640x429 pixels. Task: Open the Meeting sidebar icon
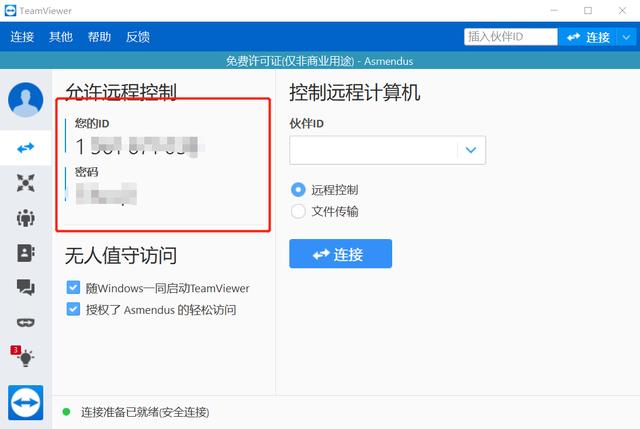click(x=26, y=218)
